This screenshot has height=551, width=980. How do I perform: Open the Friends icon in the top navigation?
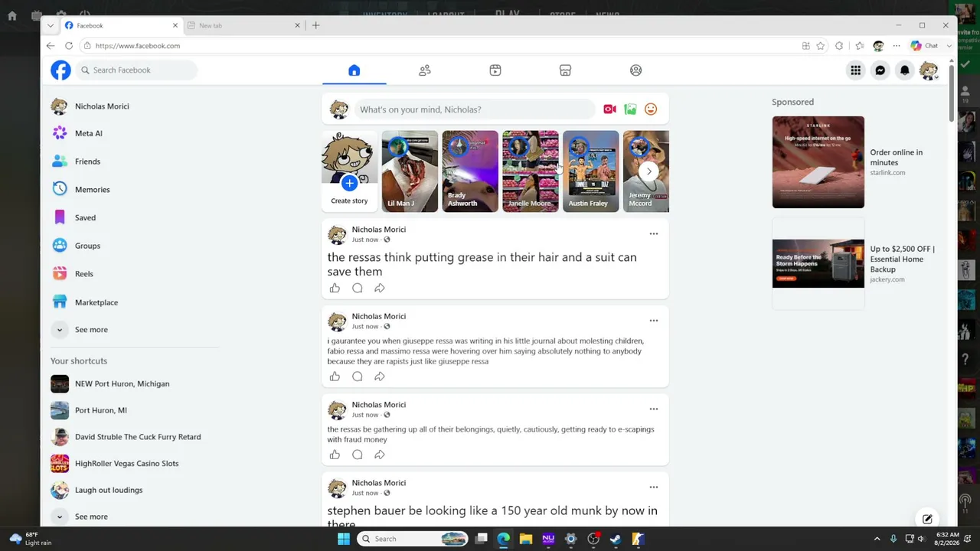[425, 70]
